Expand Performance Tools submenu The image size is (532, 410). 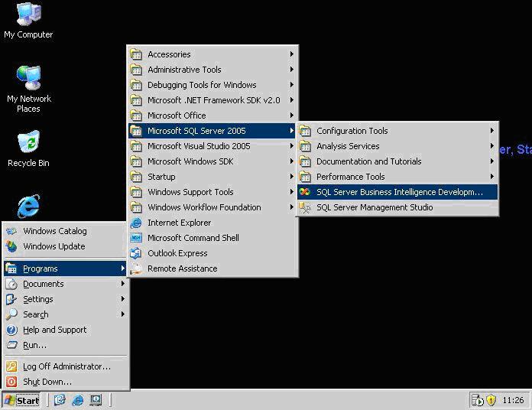click(x=350, y=177)
